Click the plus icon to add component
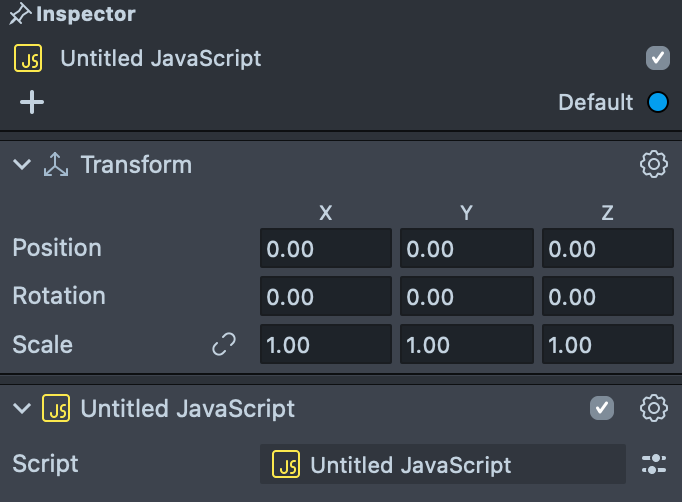The image size is (682, 502). 32,102
